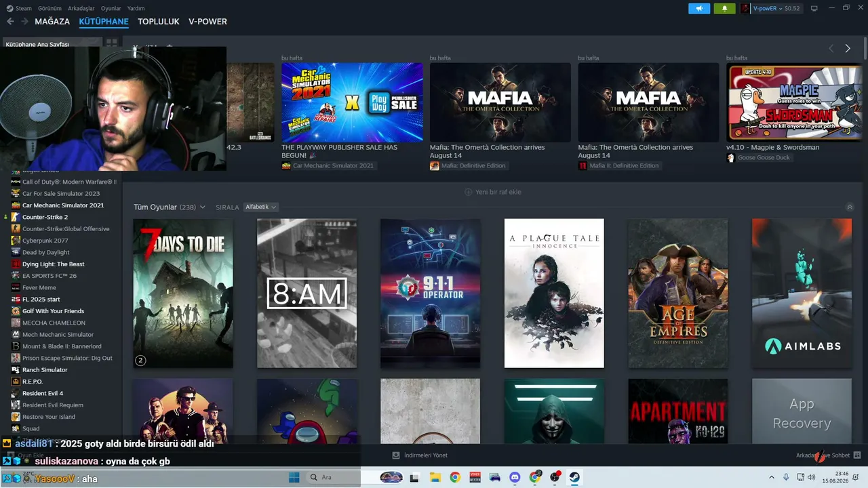Click the Mount & Blade II icon
This screenshot has height=488, width=868.
(x=16, y=346)
